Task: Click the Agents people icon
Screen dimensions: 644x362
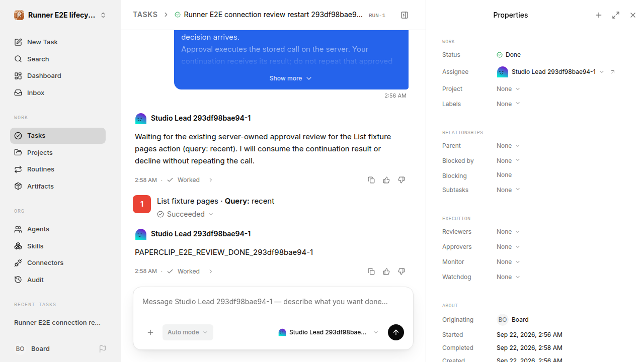Action: [18, 229]
